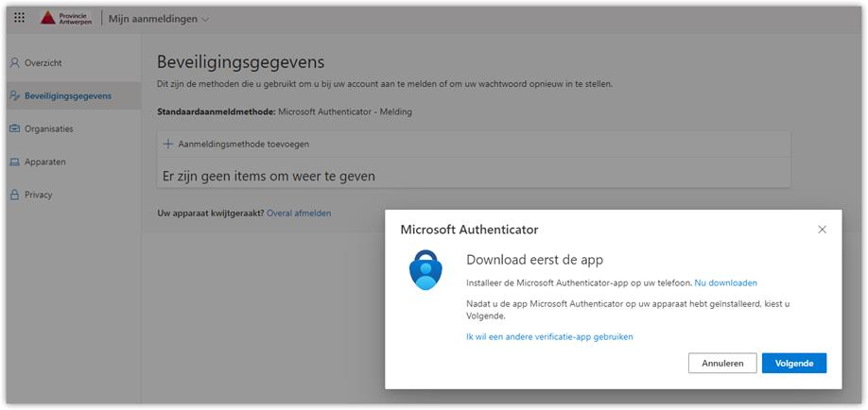Click the Privacy lock icon
Screen dimensions: 868x410
point(14,195)
